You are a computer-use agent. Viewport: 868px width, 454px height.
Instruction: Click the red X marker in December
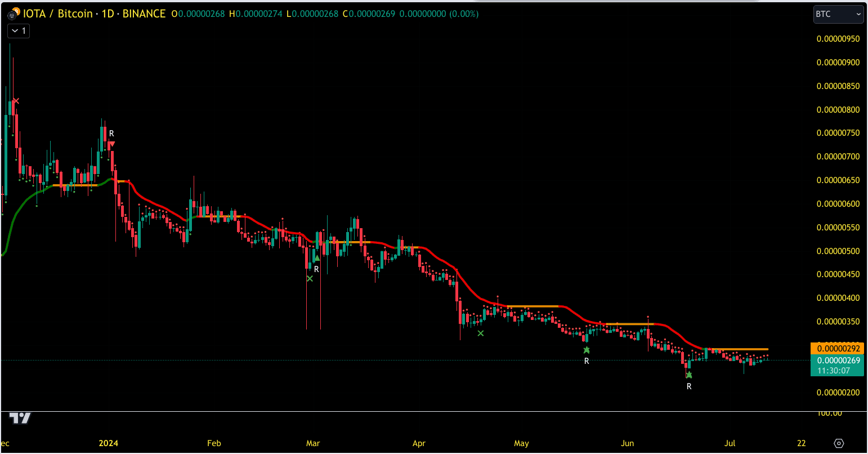tap(16, 101)
